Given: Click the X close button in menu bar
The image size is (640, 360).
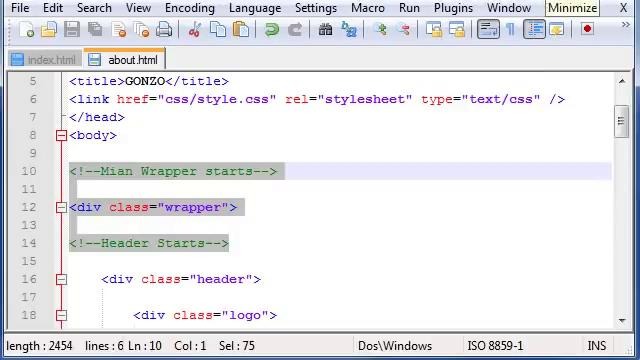Looking at the screenshot, I should pos(623,8).
